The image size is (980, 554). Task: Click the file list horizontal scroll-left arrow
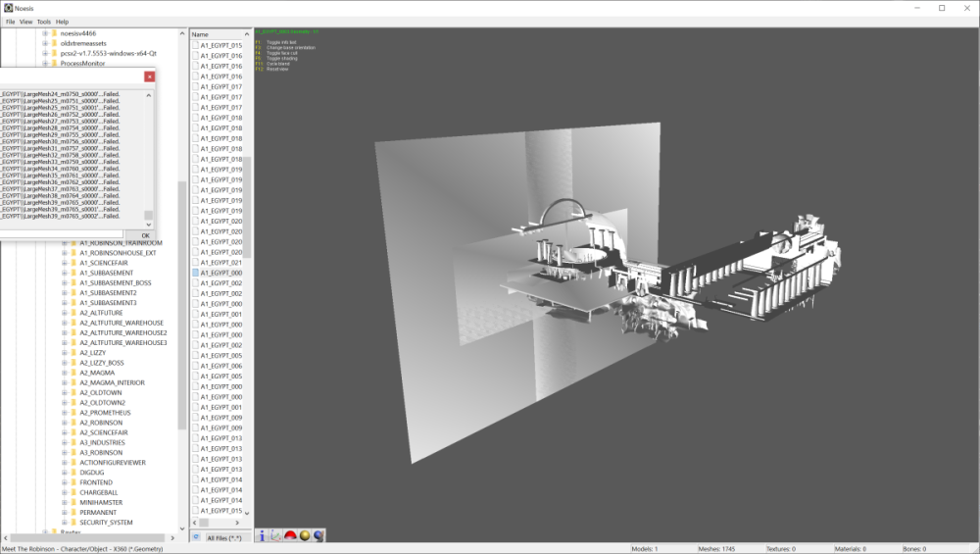[194, 523]
